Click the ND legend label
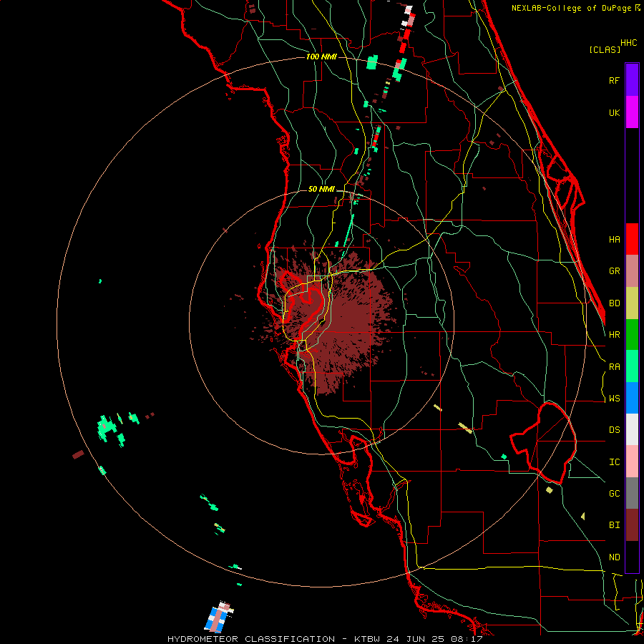644x644 pixels. click(614, 557)
